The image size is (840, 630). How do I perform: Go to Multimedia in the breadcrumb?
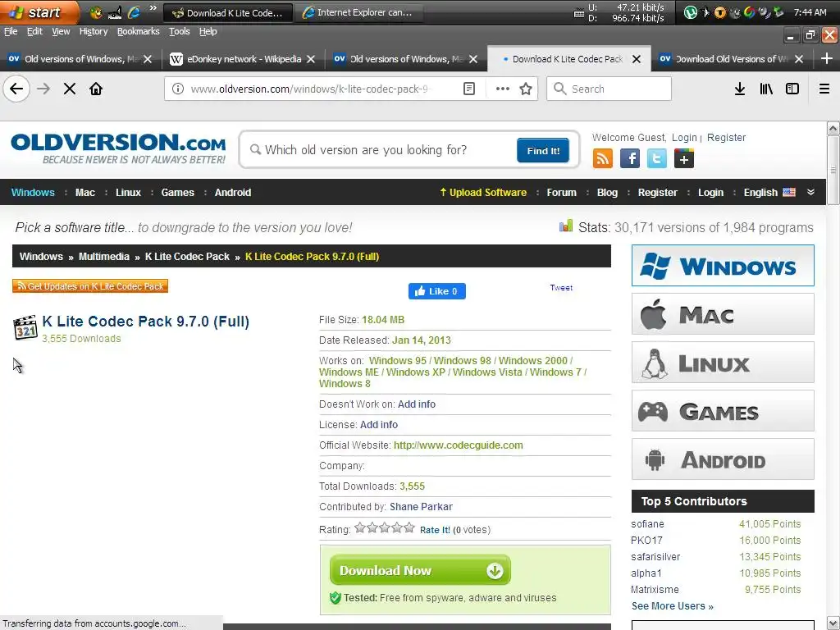(x=104, y=257)
